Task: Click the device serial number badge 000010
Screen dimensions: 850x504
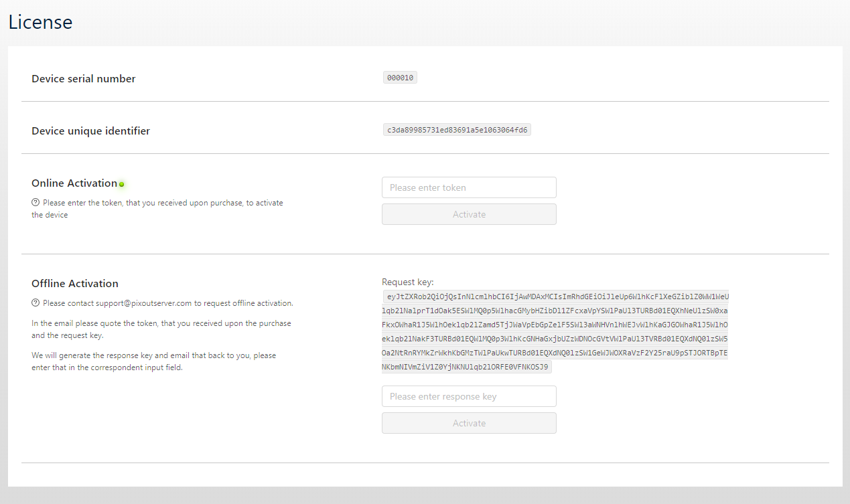Action: point(399,77)
